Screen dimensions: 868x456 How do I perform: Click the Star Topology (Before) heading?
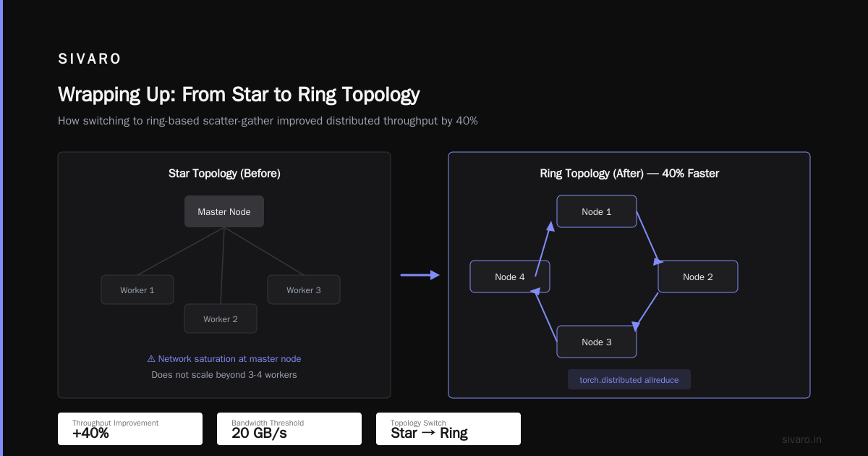pos(224,174)
